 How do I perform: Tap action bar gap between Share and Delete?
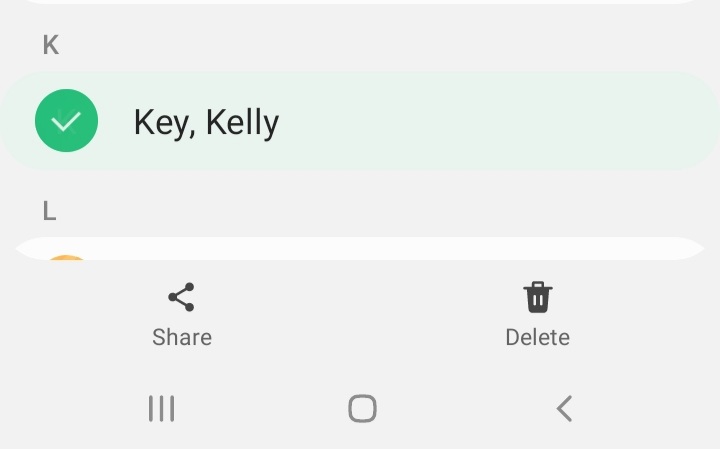(360, 315)
